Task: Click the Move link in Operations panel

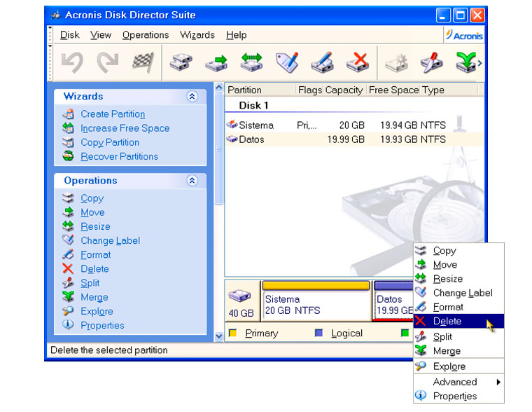Action: [92, 212]
